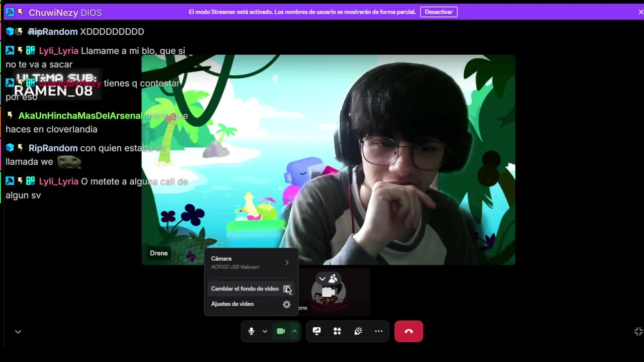
Task: Click RipRandom name on XDDDDDDDDDD message
Action: (x=53, y=32)
